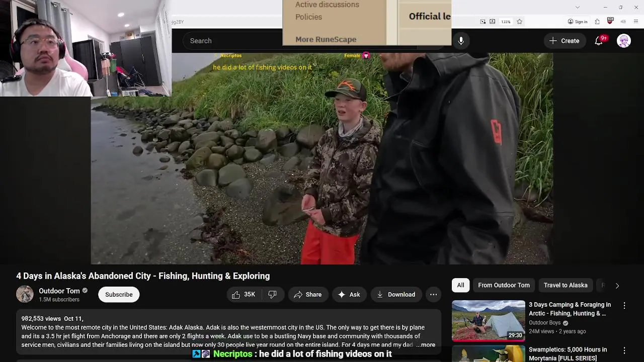
Task: Open uBlock Origin extension icon
Action: pyautogui.click(x=610, y=21)
